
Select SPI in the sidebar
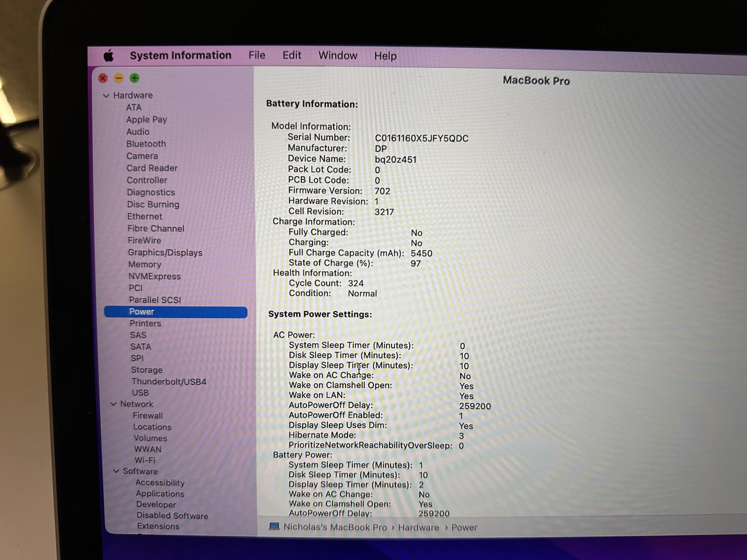tap(137, 358)
